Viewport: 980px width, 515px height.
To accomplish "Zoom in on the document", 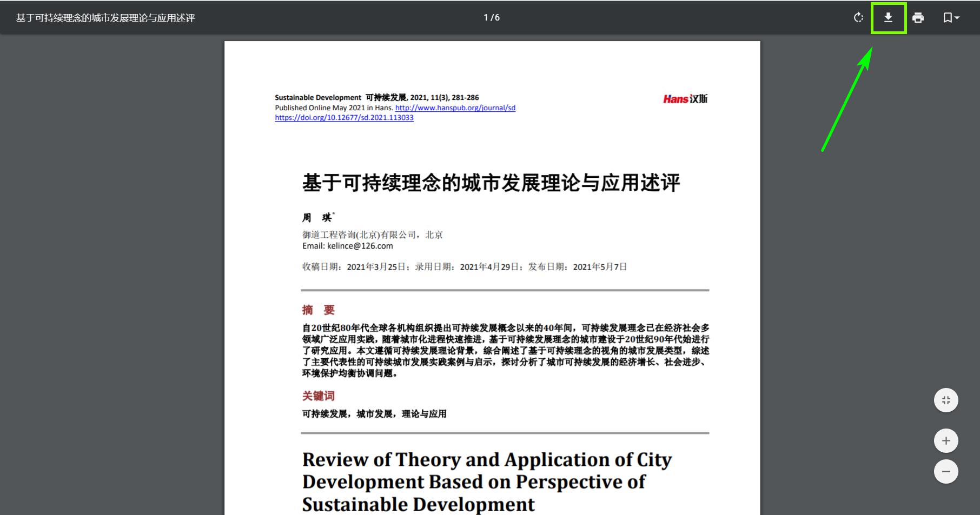I will (946, 440).
